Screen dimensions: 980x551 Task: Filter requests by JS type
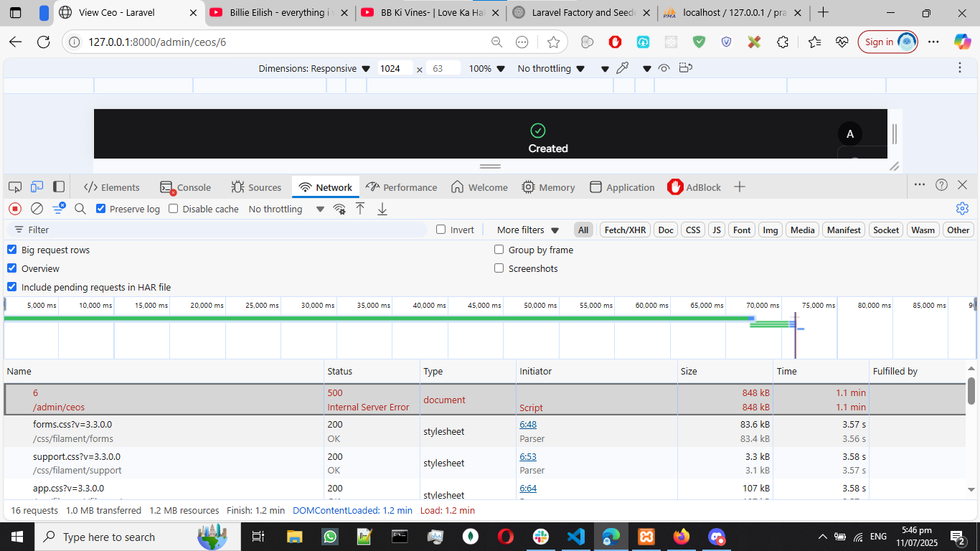[x=716, y=230]
